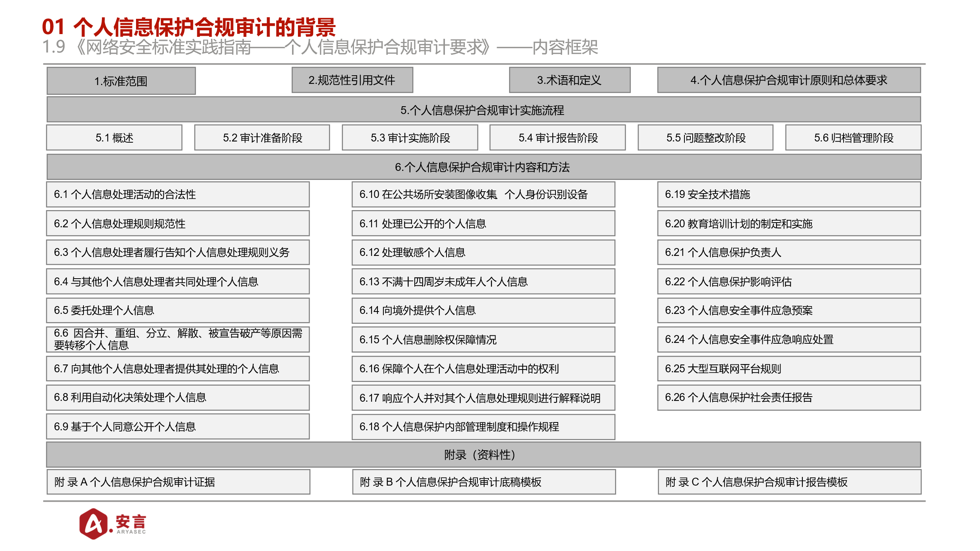This screenshot has width=980, height=551.
Task: Click 6.1 个人信息处理活动的合法性 item
Action: coord(178,194)
